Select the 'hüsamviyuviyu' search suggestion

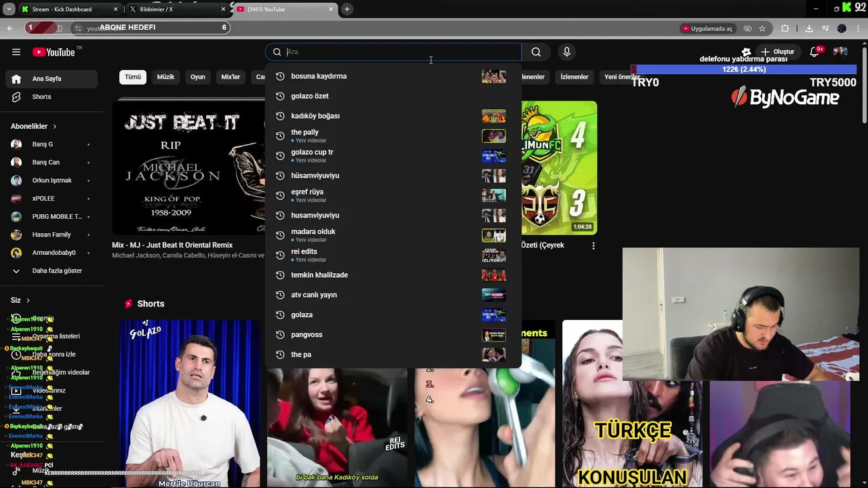pos(393,176)
